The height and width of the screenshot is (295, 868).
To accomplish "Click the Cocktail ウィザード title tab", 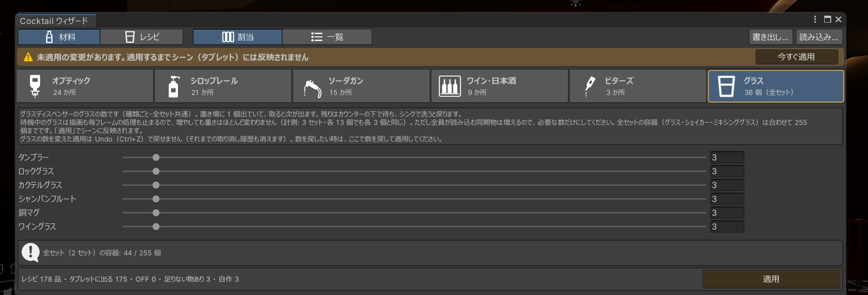I will (x=56, y=21).
